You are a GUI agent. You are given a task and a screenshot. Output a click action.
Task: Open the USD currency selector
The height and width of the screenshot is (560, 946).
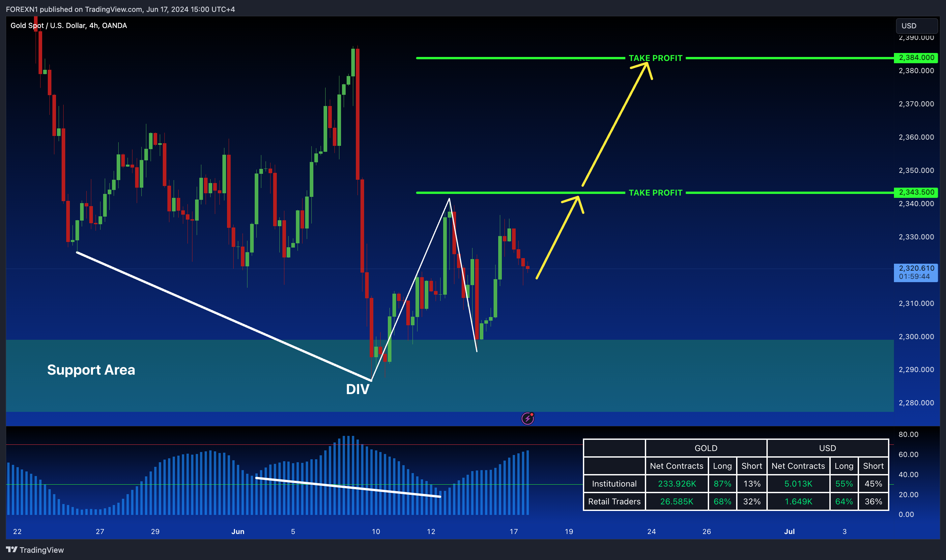point(917,26)
